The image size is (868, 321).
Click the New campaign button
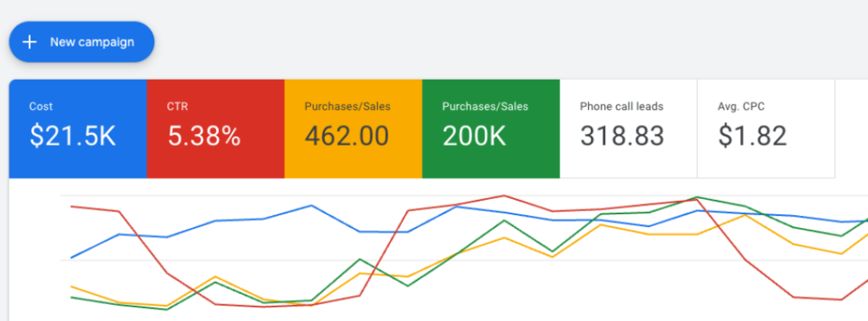pyautogui.click(x=81, y=42)
